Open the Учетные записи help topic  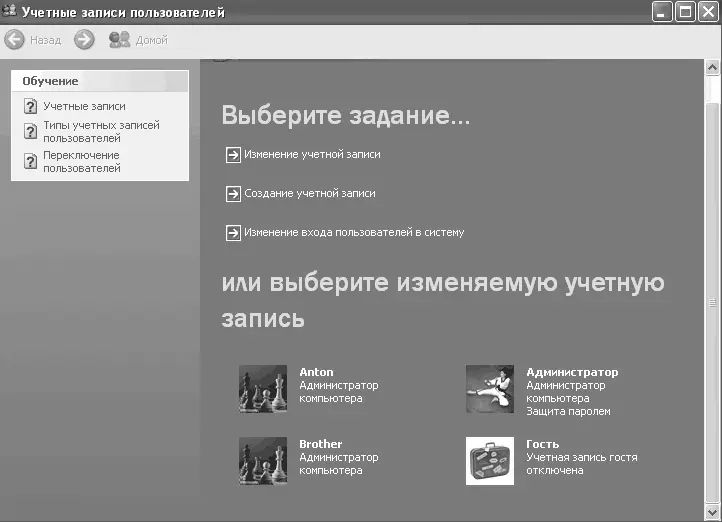click(x=84, y=106)
